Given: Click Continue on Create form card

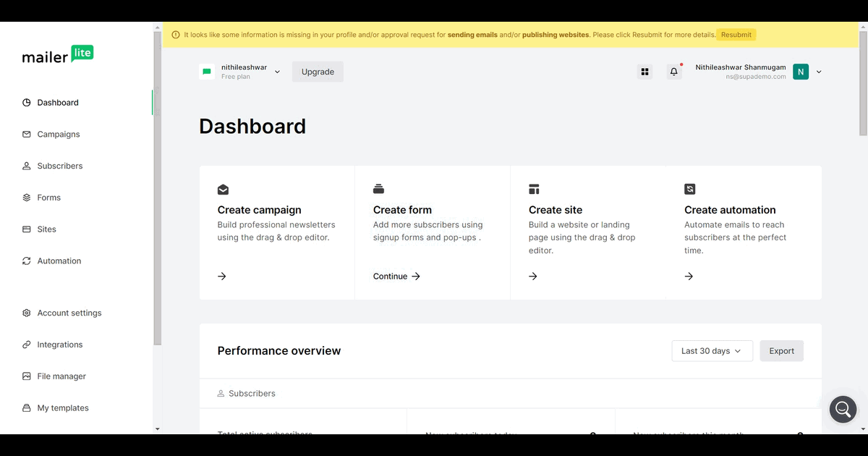Looking at the screenshot, I should 396,276.
